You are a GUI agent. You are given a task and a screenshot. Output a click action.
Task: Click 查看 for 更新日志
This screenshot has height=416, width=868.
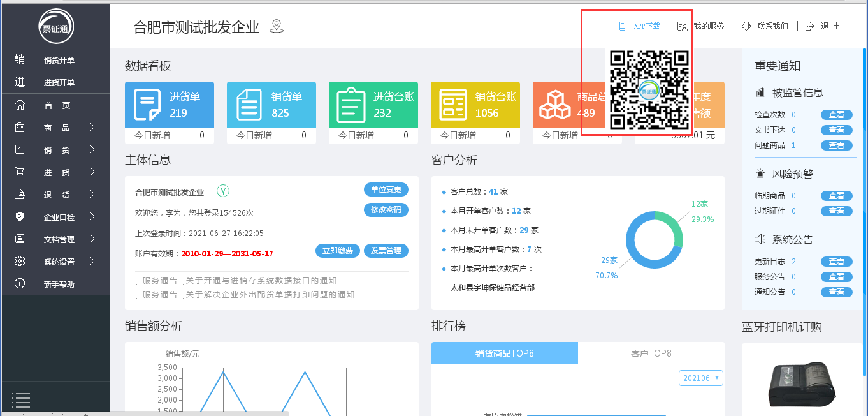837,262
